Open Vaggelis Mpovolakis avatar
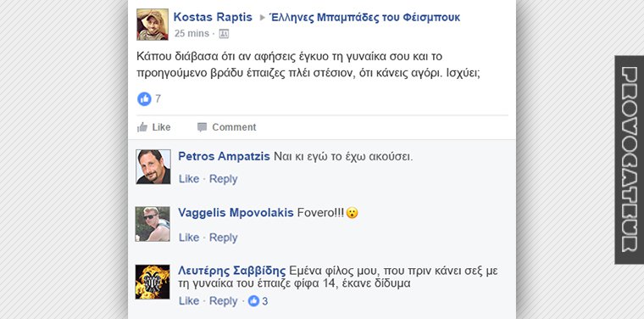The width and height of the screenshot is (644, 319). (153, 224)
